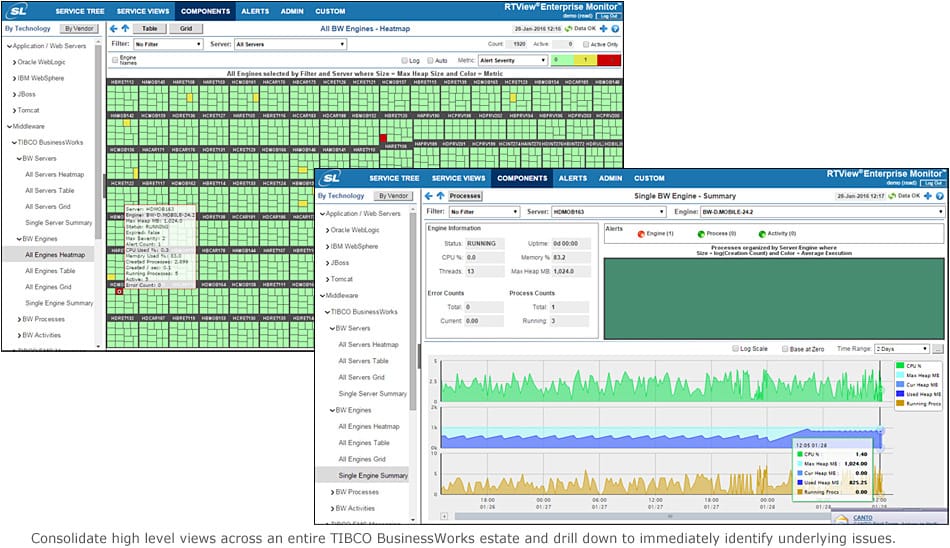Open the Filter dropdown in the Heatmap window
This screenshot has width=950, height=548.
click(x=168, y=44)
